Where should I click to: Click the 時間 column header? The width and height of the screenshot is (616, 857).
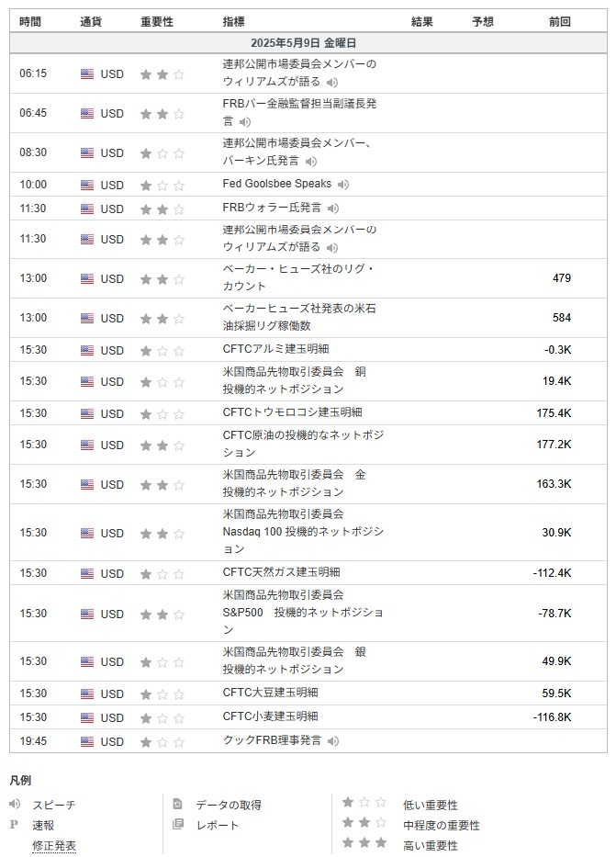click(x=30, y=21)
